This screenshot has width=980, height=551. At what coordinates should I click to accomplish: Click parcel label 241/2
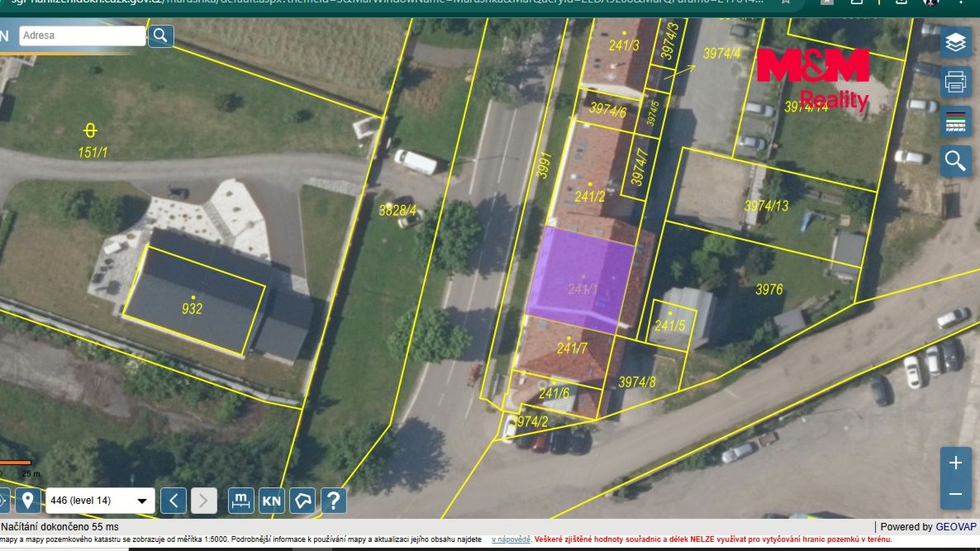(589, 196)
